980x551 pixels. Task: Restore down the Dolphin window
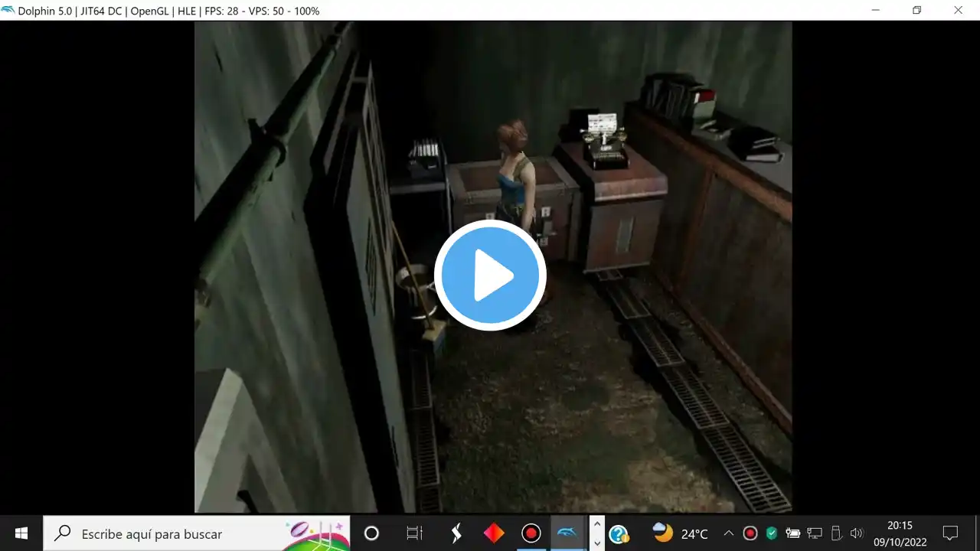(916, 10)
